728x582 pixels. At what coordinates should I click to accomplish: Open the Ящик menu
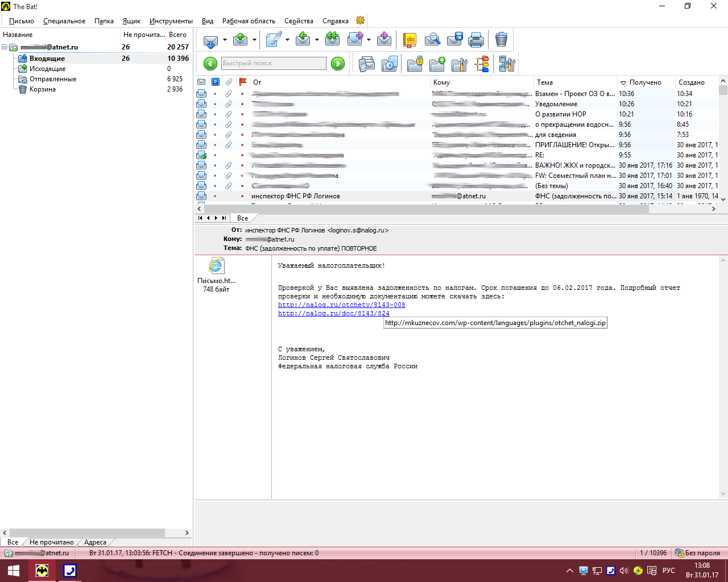click(131, 21)
